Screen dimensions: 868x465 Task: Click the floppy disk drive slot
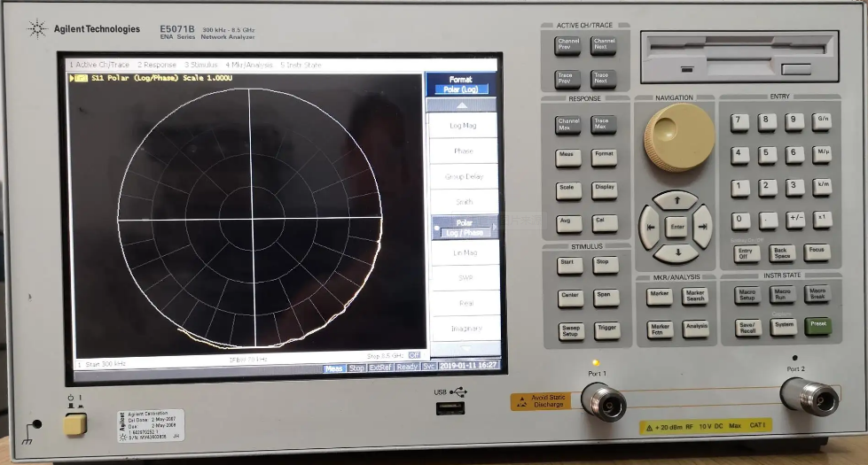coord(739,48)
